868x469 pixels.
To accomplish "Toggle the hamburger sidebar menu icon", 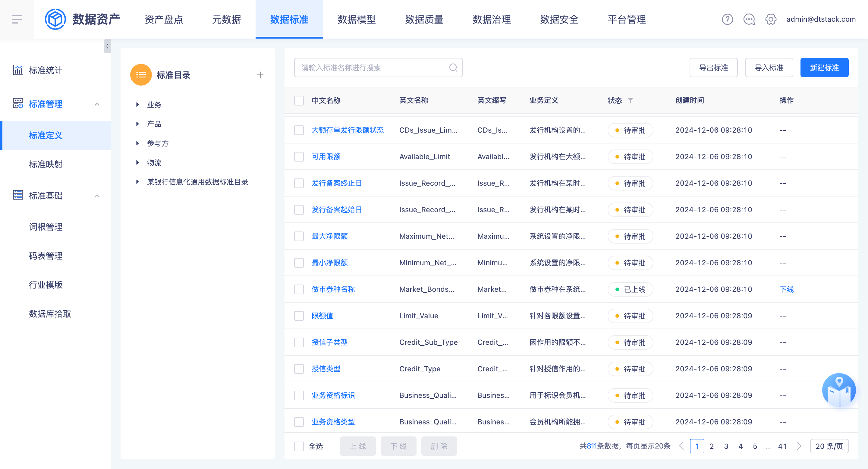I will pyautogui.click(x=17, y=19).
